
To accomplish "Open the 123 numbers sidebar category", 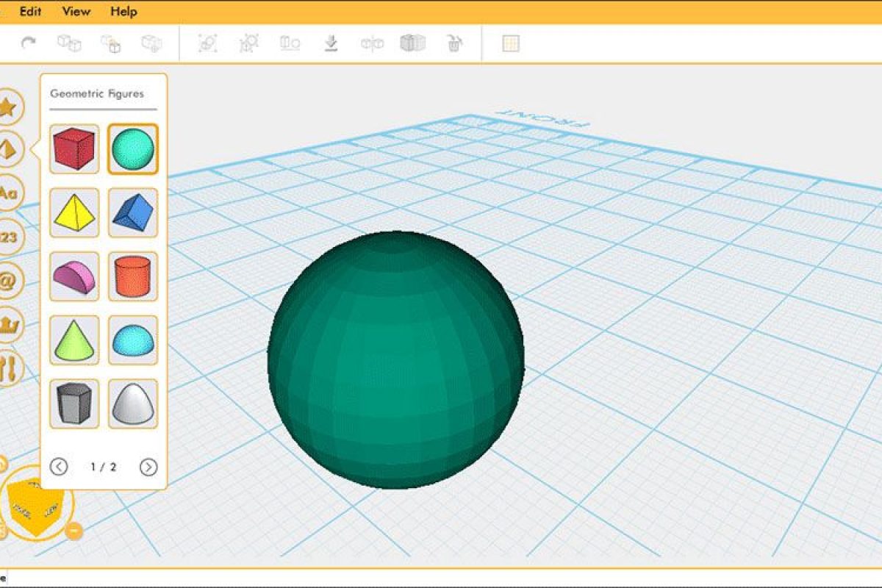I will tap(8, 237).
